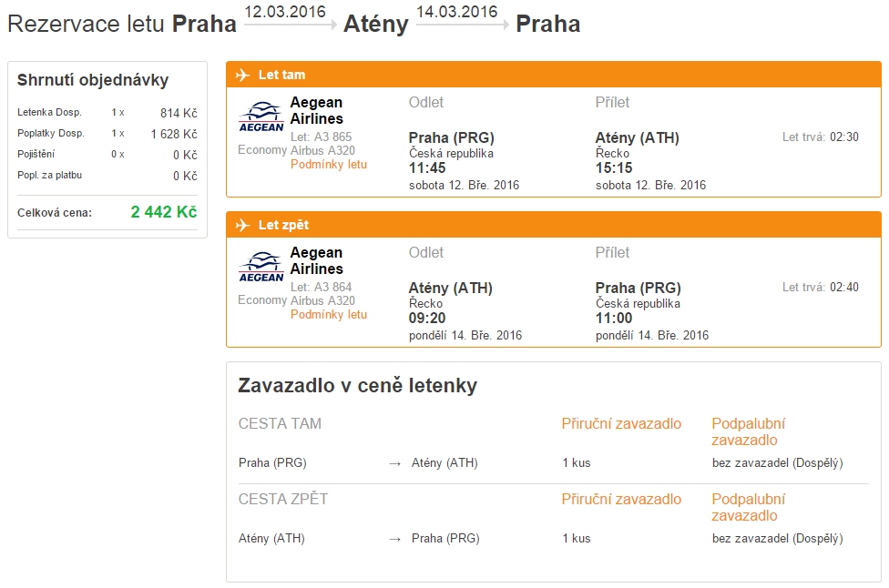Click Aegean Airlines name in return flight
Image resolution: width=889 pixels, height=588 pixels.
(317, 260)
